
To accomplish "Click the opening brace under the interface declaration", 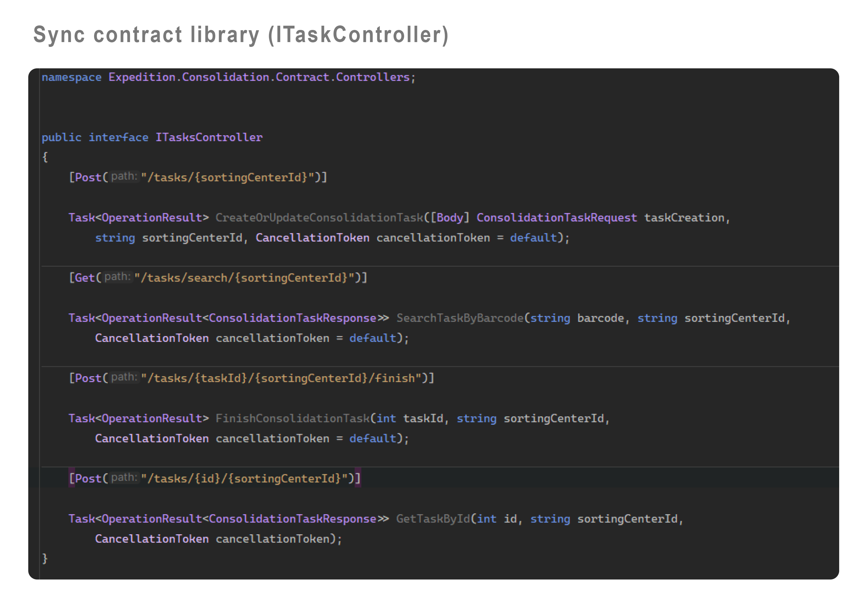I will click(x=45, y=157).
